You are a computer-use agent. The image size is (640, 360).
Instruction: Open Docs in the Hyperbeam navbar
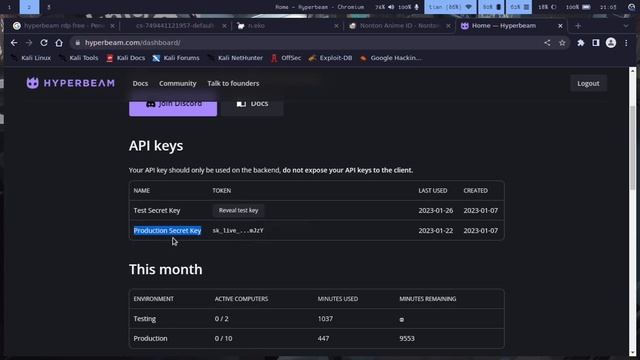pos(140,83)
